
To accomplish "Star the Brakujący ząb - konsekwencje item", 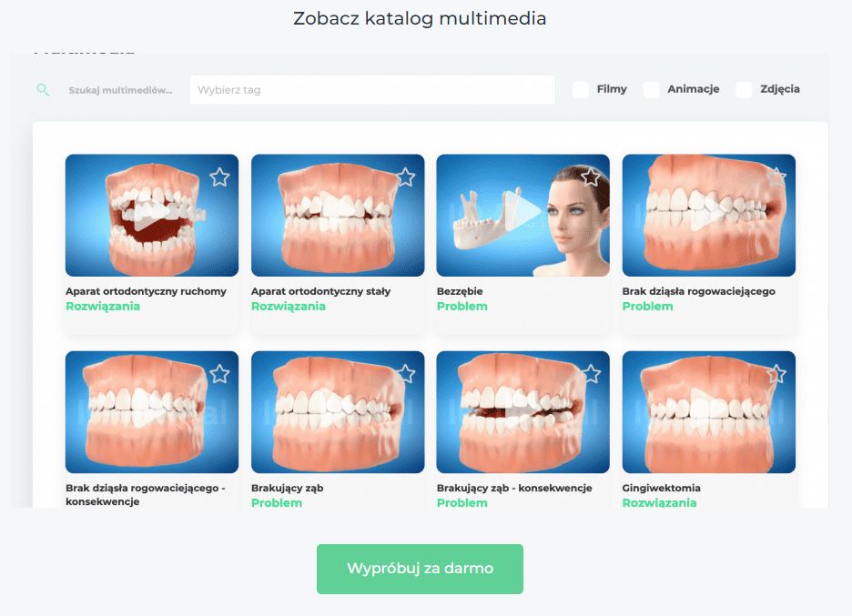I will [x=591, y=374].
